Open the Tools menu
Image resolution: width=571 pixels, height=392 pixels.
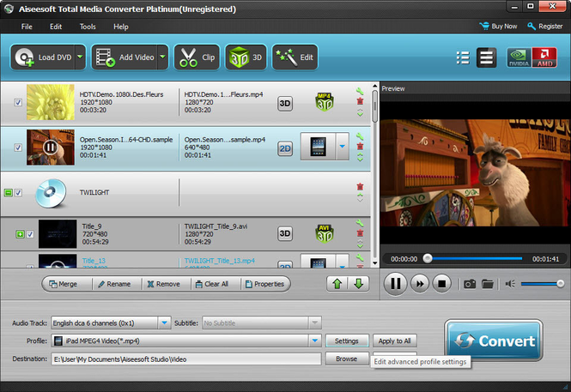coord(88,27)
